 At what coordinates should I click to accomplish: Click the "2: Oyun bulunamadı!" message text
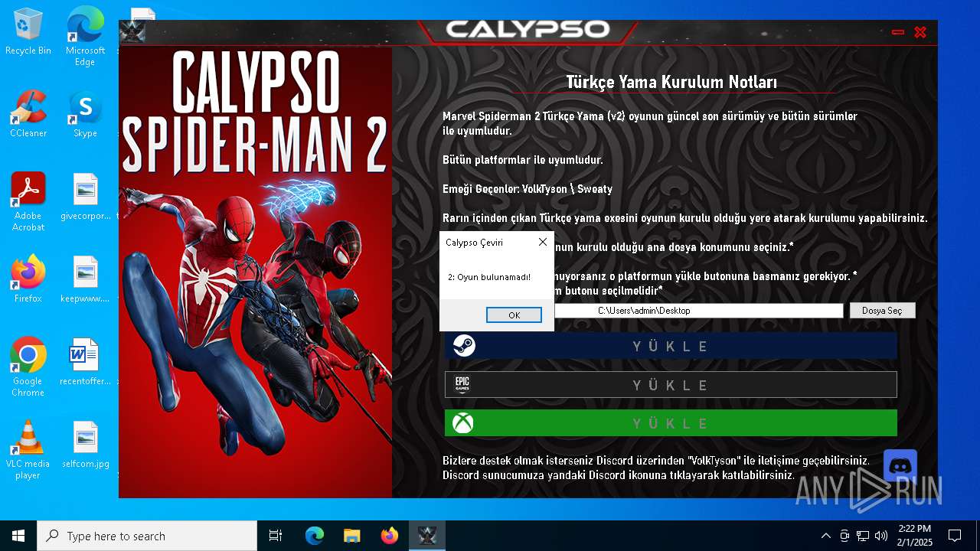489,277
